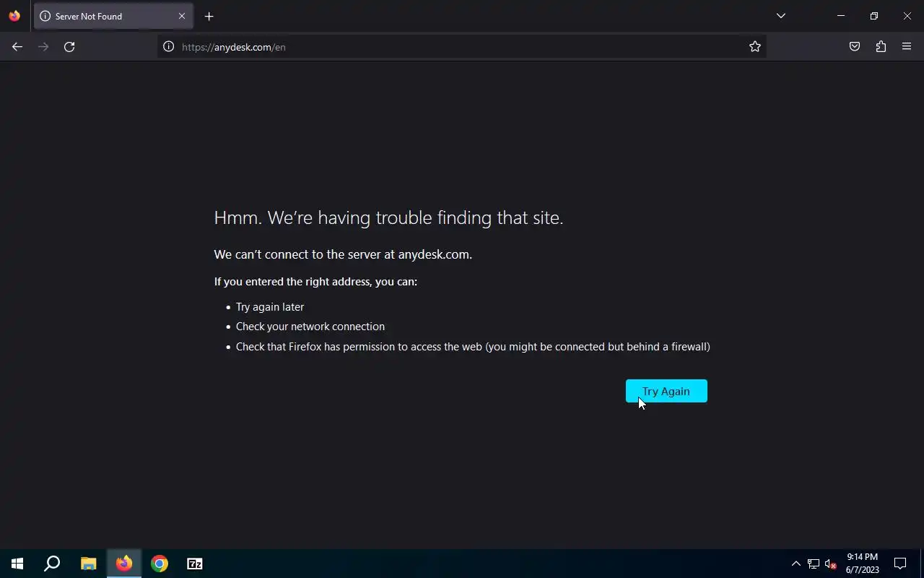Click the Firefox View icon

(14, 16)
